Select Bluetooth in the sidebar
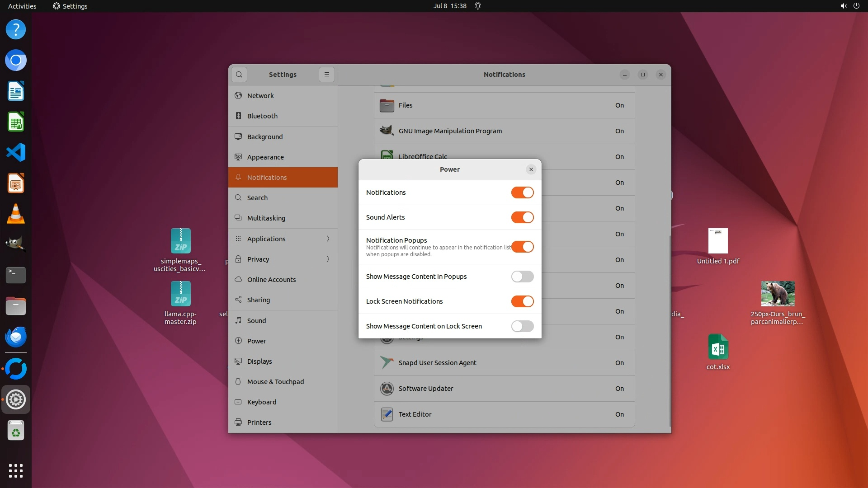Viewport: 868px width, 488px height. [x=262, y=116]
